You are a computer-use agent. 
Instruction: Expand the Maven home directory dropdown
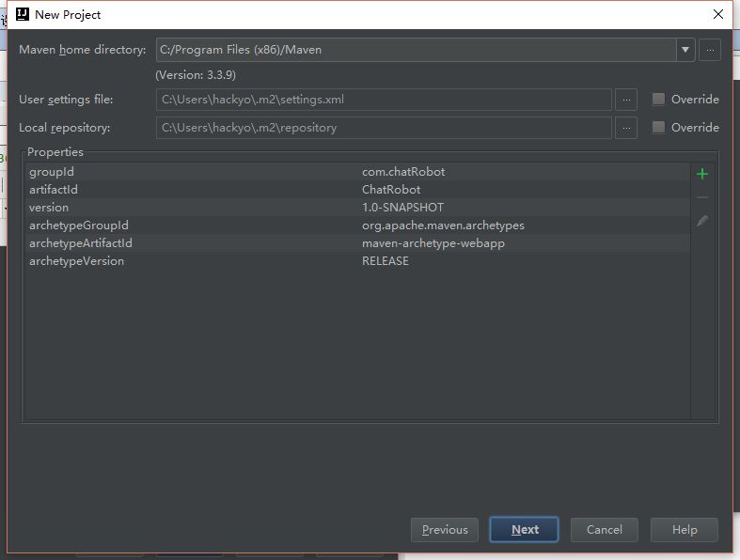[x=685, y=50]
